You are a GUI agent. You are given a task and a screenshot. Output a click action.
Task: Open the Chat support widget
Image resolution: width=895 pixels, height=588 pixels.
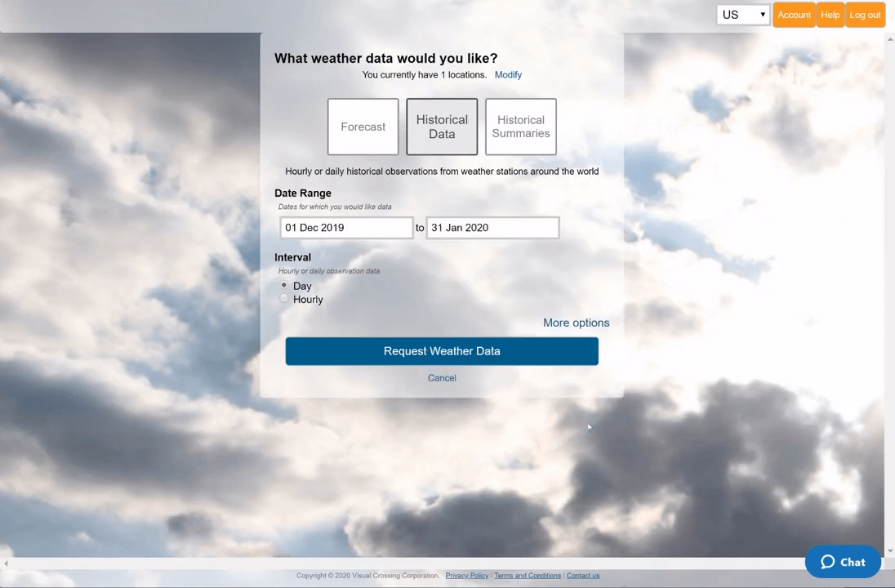843,562
